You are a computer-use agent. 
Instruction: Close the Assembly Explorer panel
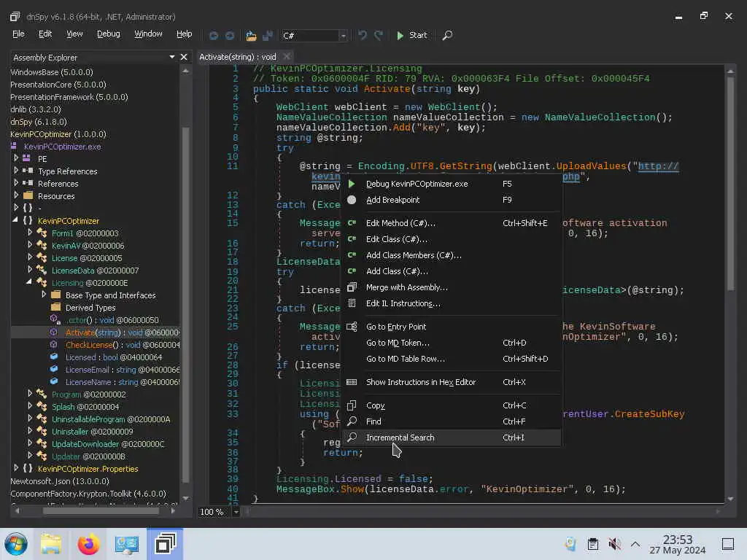(184, 57)
